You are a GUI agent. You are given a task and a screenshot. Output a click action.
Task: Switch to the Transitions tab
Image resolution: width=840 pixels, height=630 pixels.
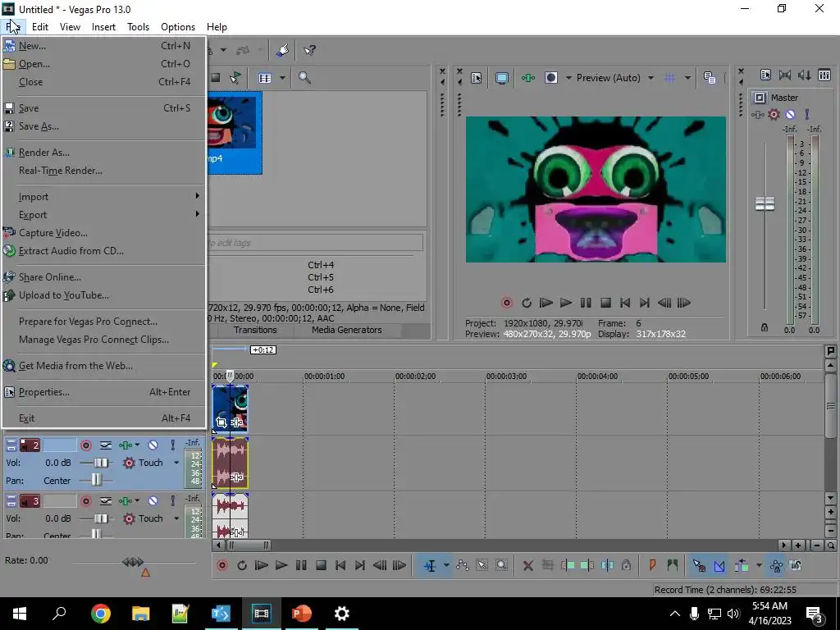255,330
